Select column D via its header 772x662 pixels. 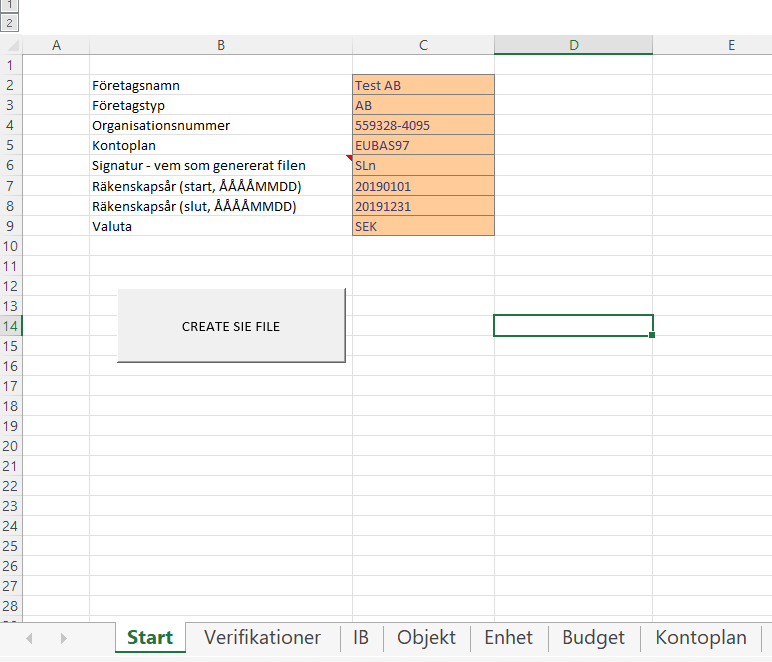pos(573,45)
